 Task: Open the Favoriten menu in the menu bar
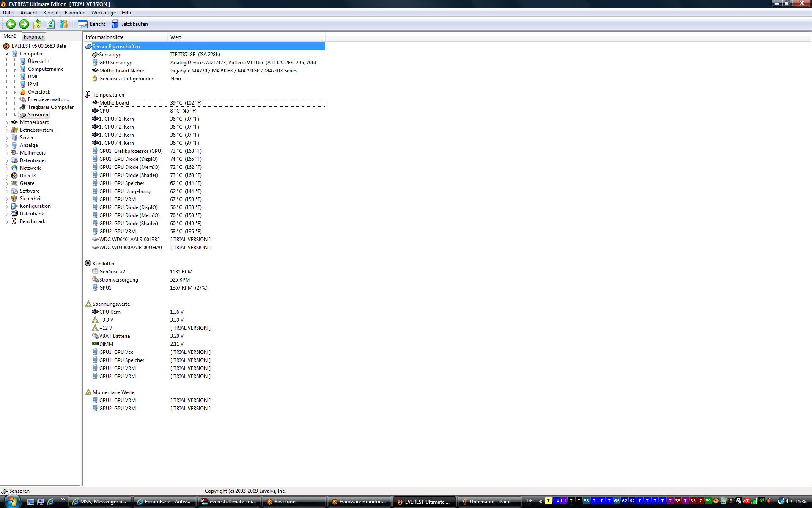click(75, 13)
